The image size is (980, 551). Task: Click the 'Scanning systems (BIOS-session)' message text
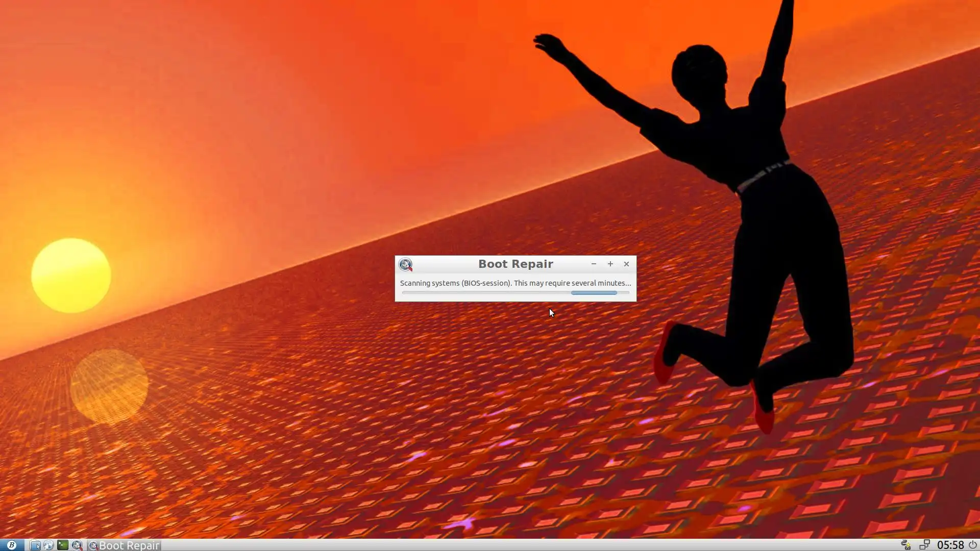(x=515, y=283)
